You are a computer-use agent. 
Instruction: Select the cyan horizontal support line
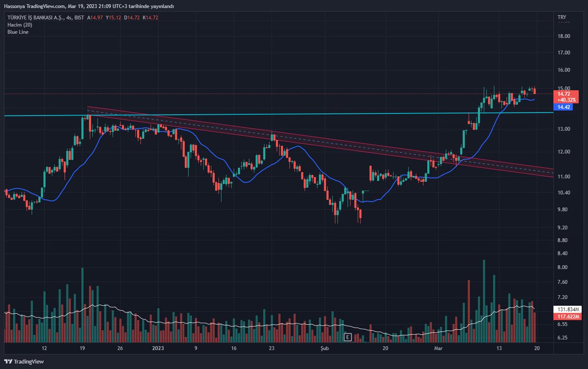[x=278, y=114]
